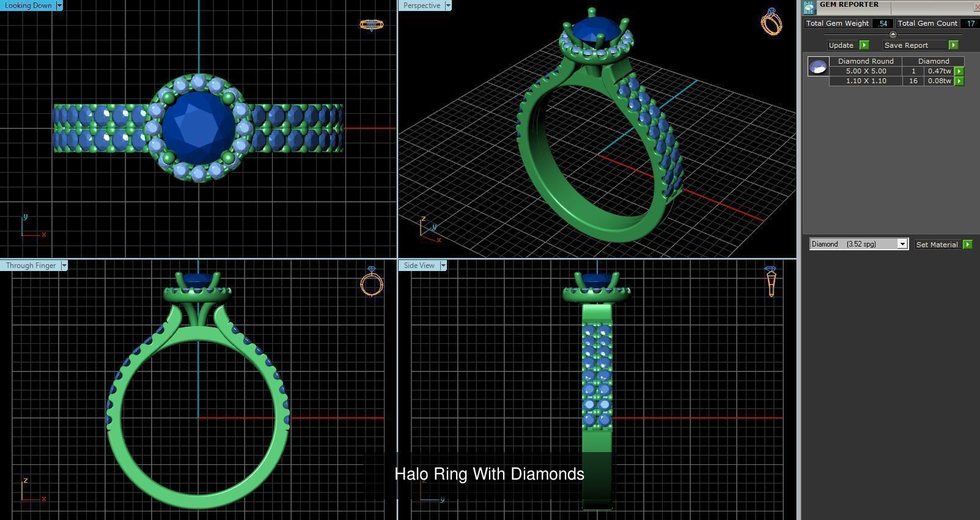Close the Gem Reporter panel
The height and width of the screenshot is (520, 980).
click(976, 7)
